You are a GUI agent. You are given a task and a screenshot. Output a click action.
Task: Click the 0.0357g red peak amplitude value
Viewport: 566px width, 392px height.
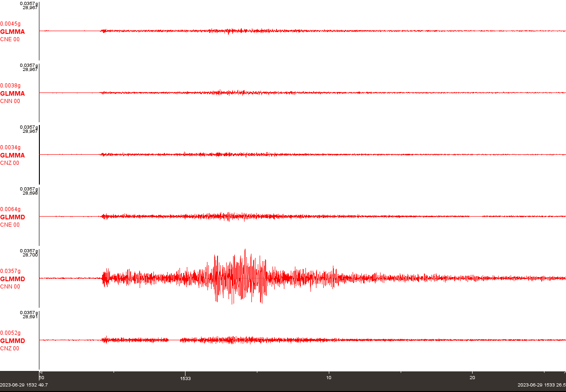(x=10, y=271)
